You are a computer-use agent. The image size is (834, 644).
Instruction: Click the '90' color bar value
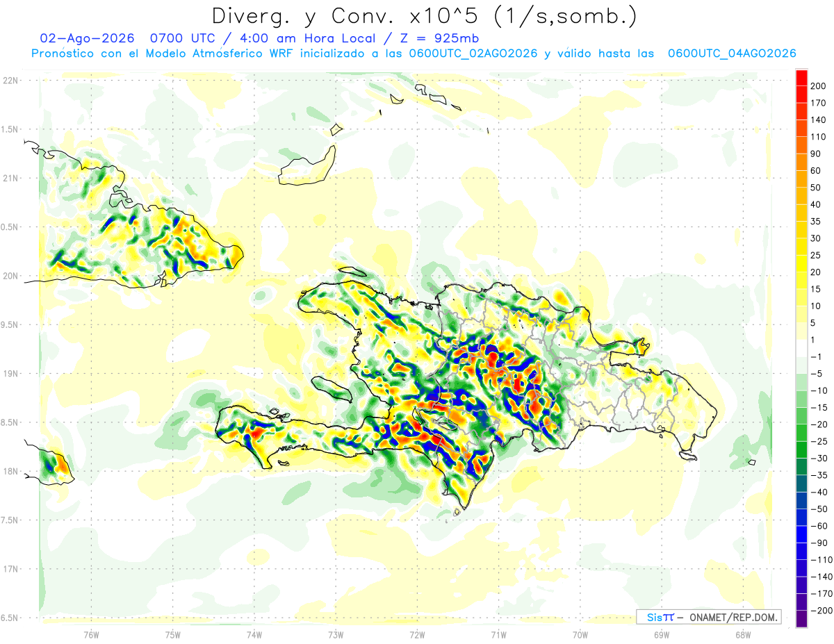coord(816,154)
